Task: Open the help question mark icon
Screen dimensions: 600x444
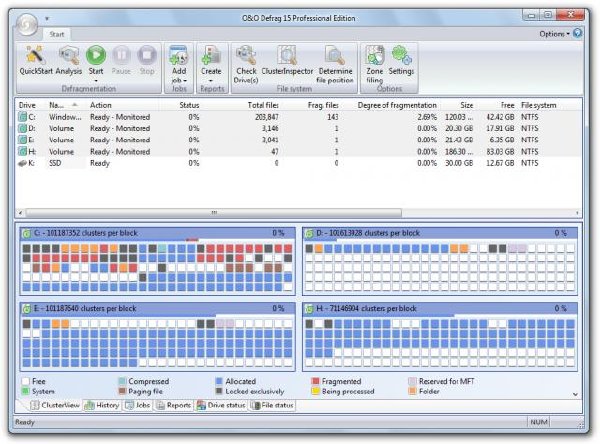Action: pyautogui.click(x=578, y=33)
